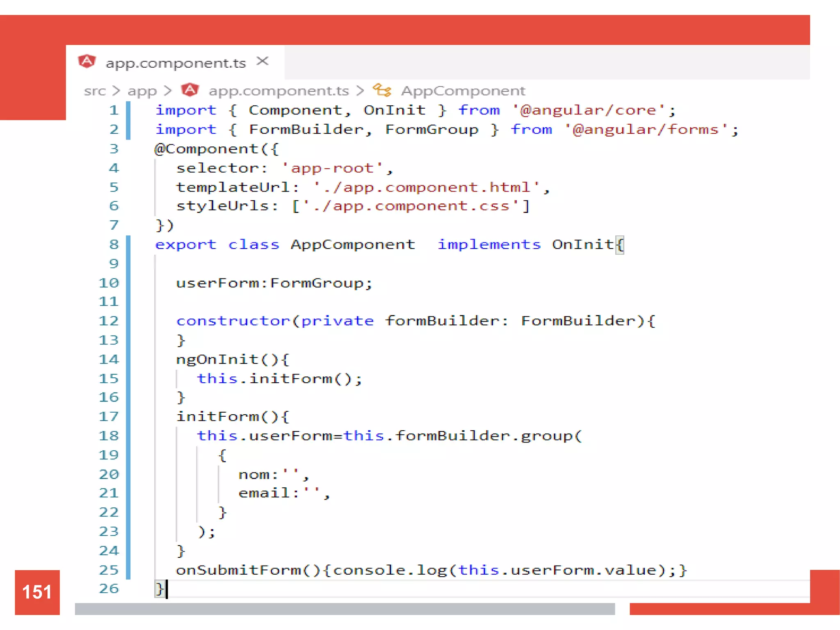The height and width of the screenshot is (630, 840).
Task: Click the slide number 151 badge
Action: tap(37, 592)
